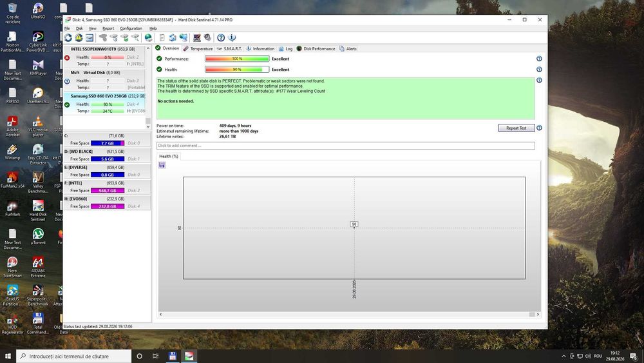Image resolution: width=644 pixels, height=363 pixels.
Task: Open the View menu
Action: 92,28
